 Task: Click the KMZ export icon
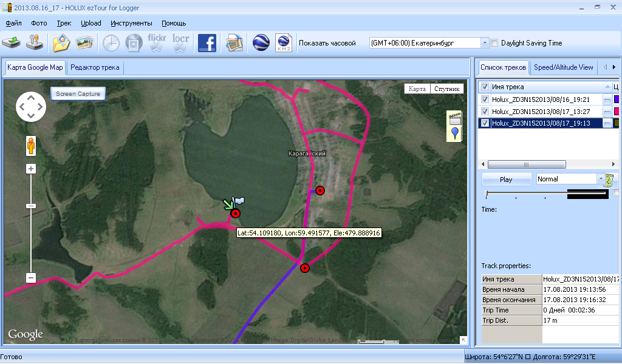point(284,43)
